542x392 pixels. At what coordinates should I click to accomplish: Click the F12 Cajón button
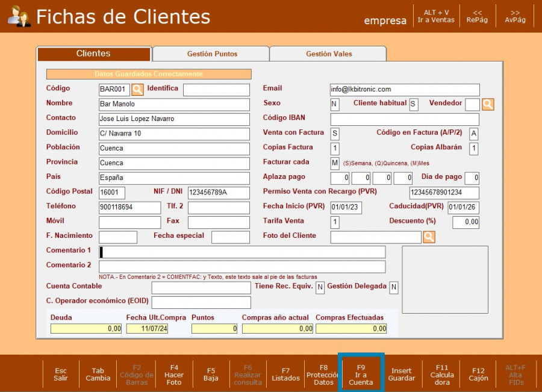pos(479,375)
